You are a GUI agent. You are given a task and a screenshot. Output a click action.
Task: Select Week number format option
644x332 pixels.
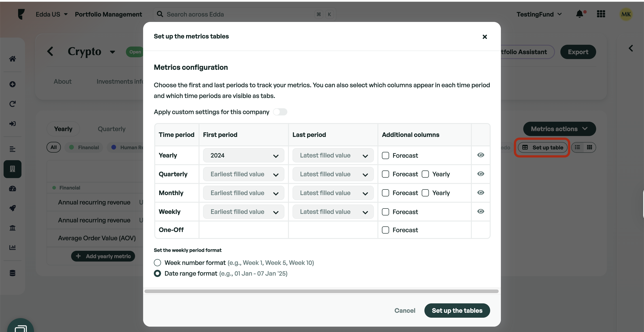(157, 263)
